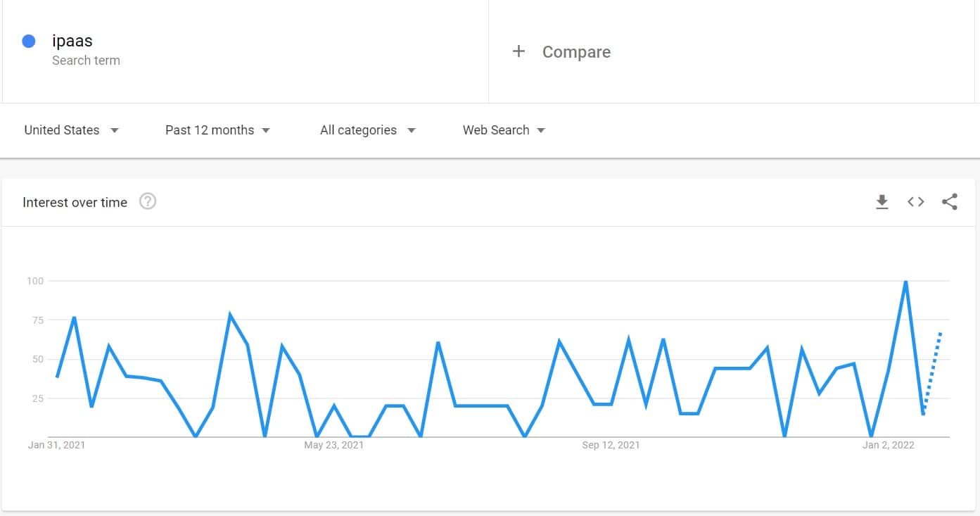Open help tooltip beside Interest over time

148,202
